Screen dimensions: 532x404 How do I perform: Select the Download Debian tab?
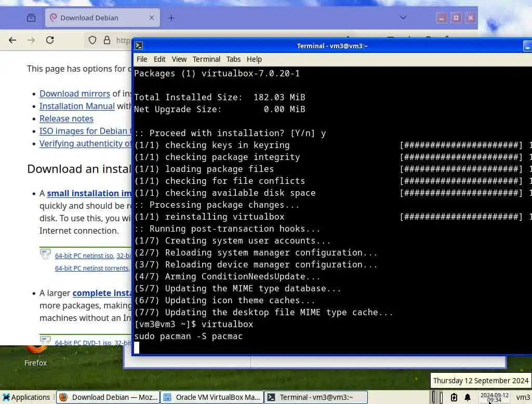coord(102,18)
